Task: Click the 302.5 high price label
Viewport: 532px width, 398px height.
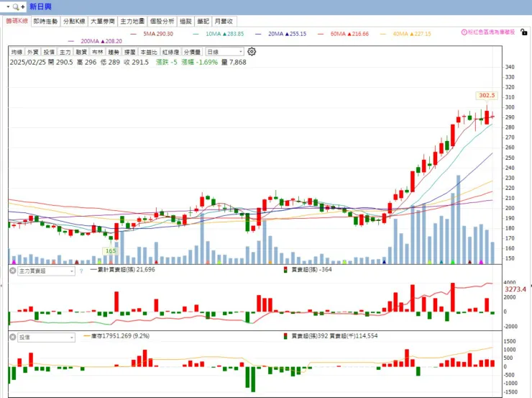Action: click(487, 96)
